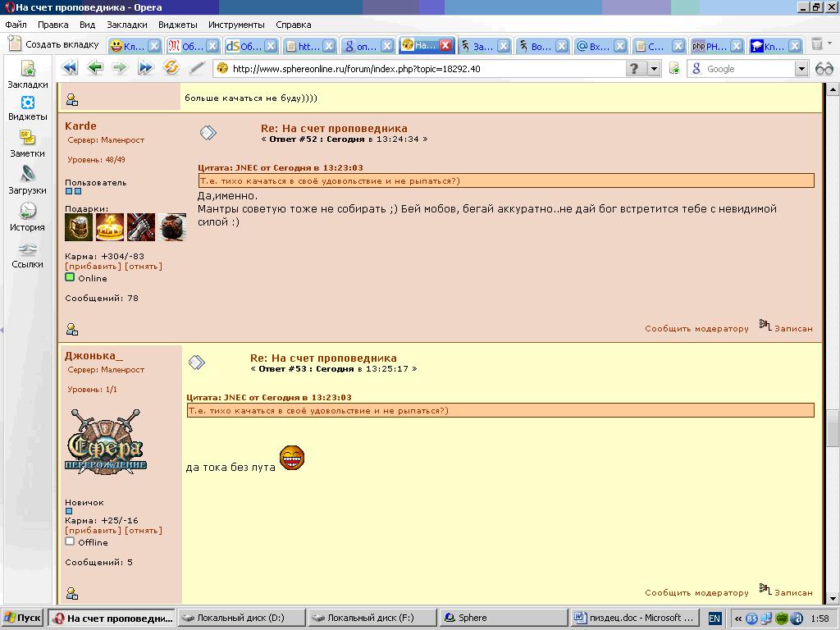840x630 pixels.
Task: Open the Google search engine dropdown arrow
Action: point(801,69)
